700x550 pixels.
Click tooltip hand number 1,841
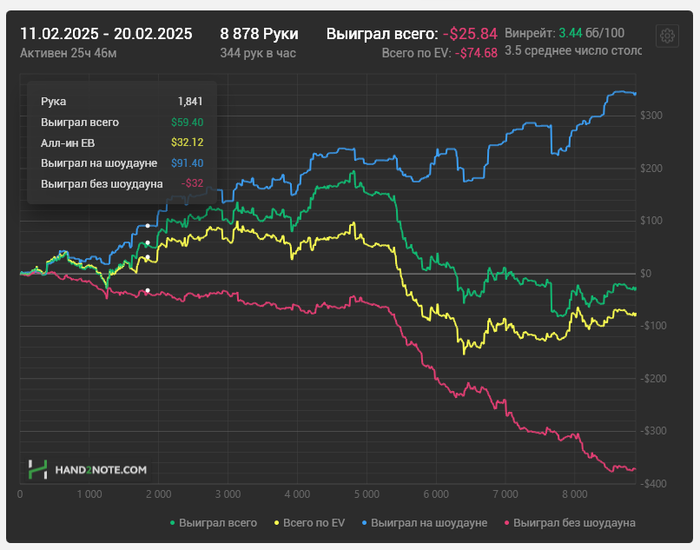190,101
